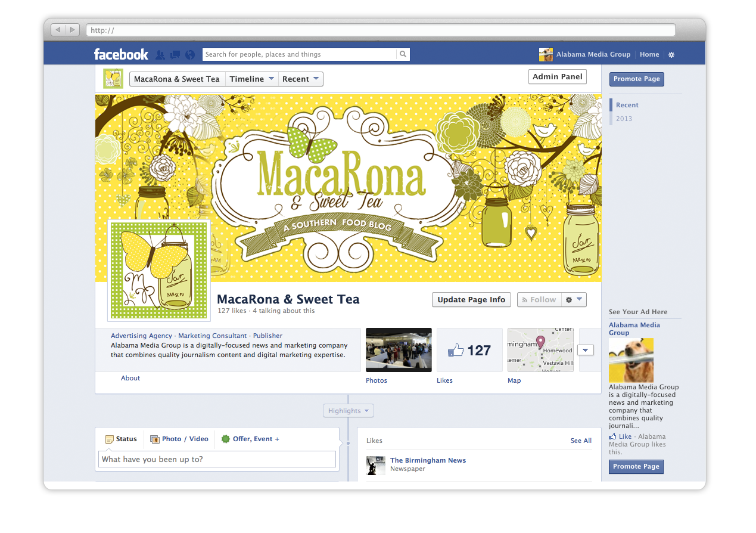Click MacaRona & Sweet Tea page title
Screen dimensions: 756x533
click(x=288, y=299)
